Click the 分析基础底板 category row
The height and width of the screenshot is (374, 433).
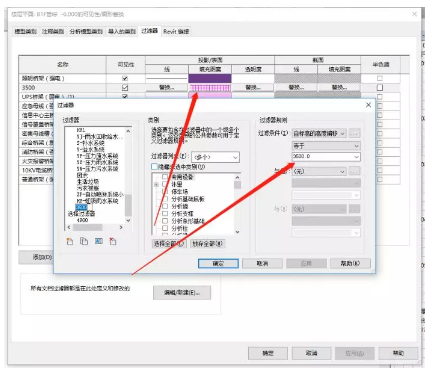[188, 199]
